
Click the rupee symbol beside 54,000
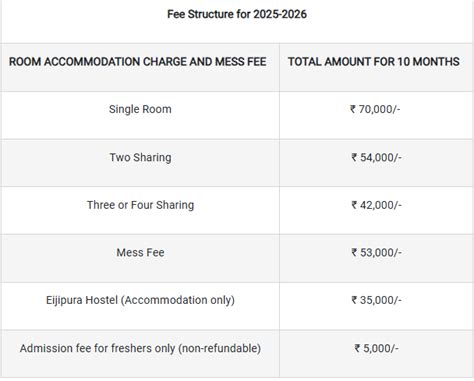click(x=354, y=157)
